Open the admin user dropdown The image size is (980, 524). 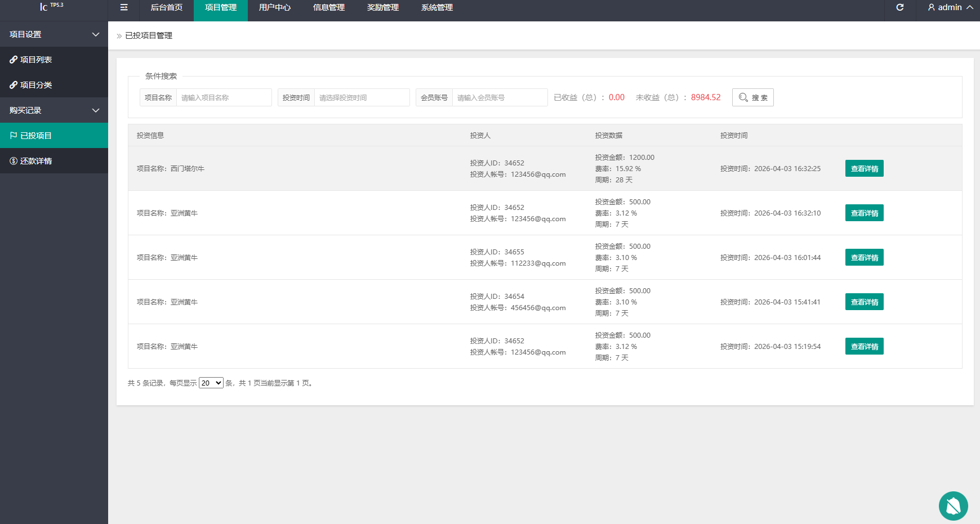[950, 7]
